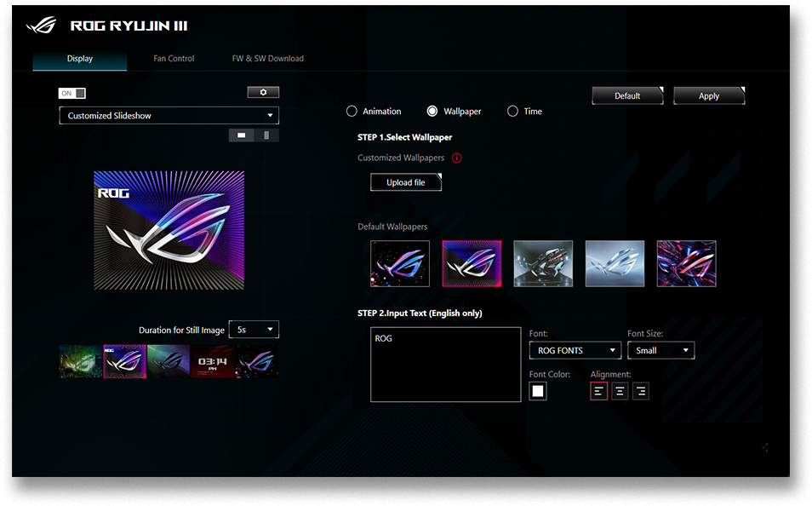Select vertical screen orientation icon
This screenshot has width=812, height=506.
(x=266, y=135)
